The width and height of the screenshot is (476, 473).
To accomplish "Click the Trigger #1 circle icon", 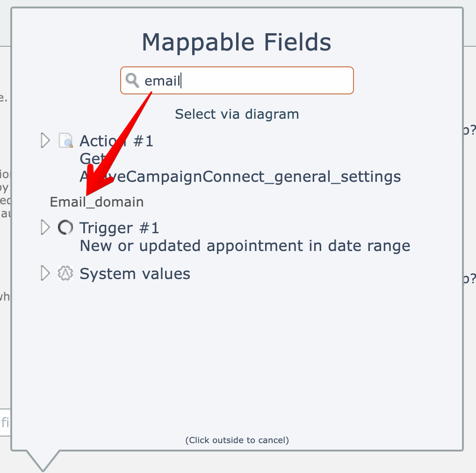I will (x=65, y=228).
